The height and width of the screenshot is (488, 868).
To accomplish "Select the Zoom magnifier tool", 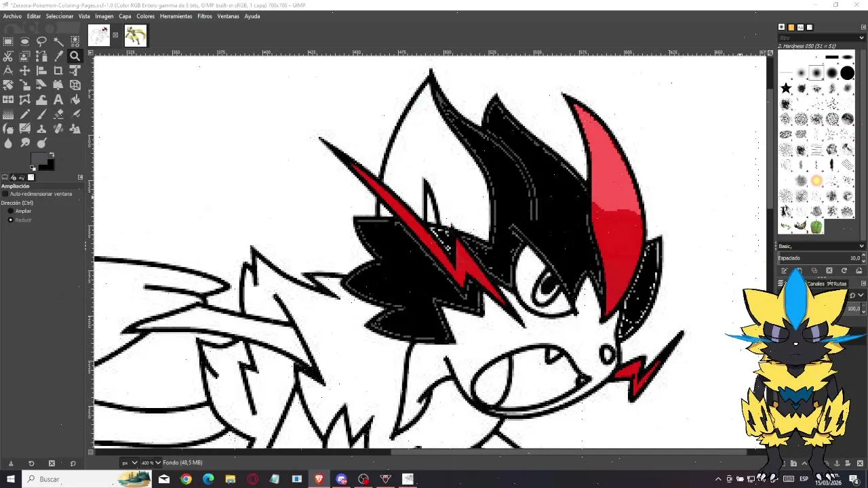I will pyautogui.click(x=75, y=56).
